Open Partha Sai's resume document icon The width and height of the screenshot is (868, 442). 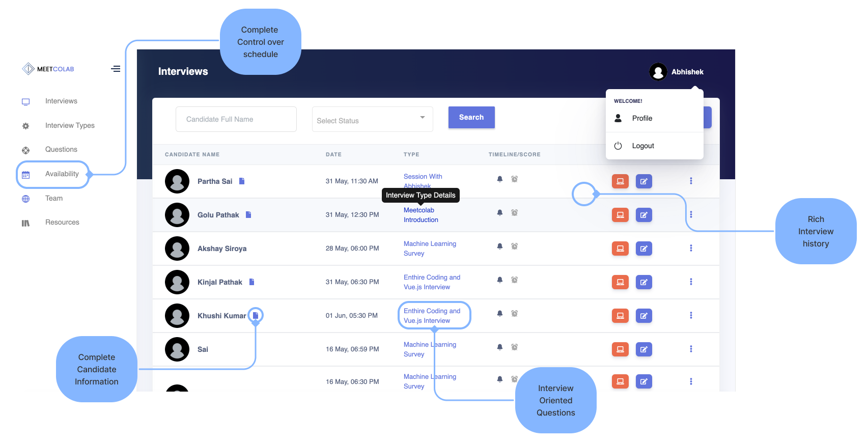tap(242, 181)
